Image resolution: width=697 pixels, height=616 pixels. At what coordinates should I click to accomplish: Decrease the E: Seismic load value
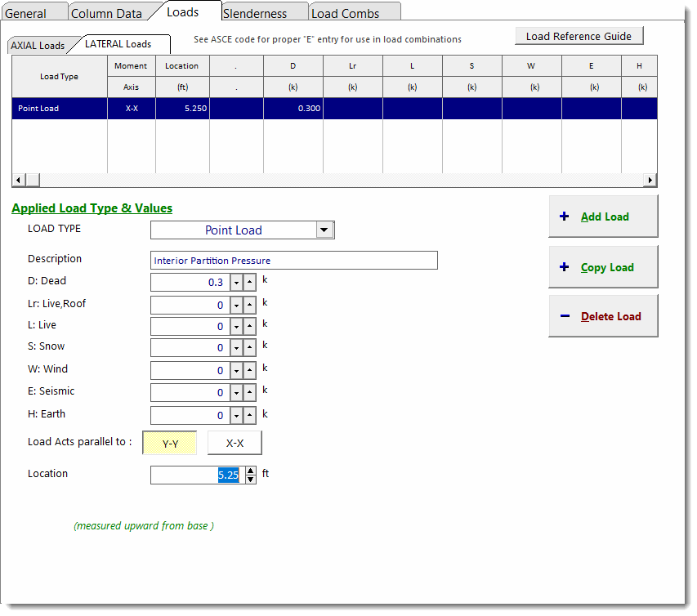235,393
